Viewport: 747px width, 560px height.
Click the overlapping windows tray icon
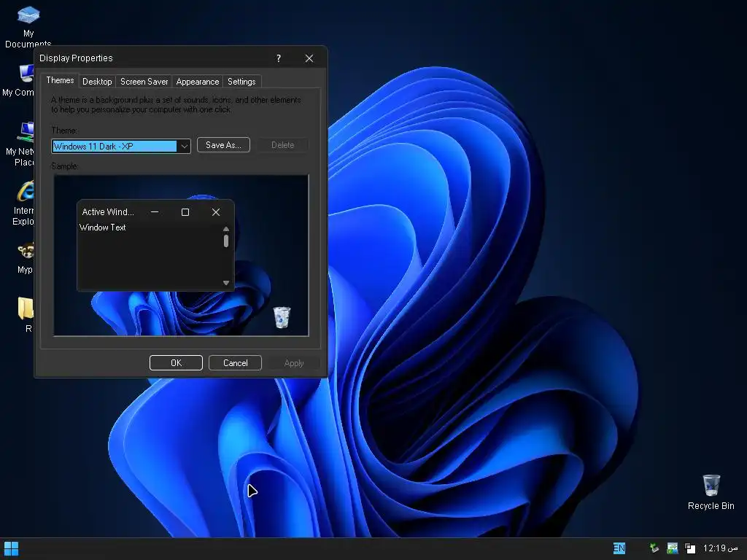click(690, 548)
